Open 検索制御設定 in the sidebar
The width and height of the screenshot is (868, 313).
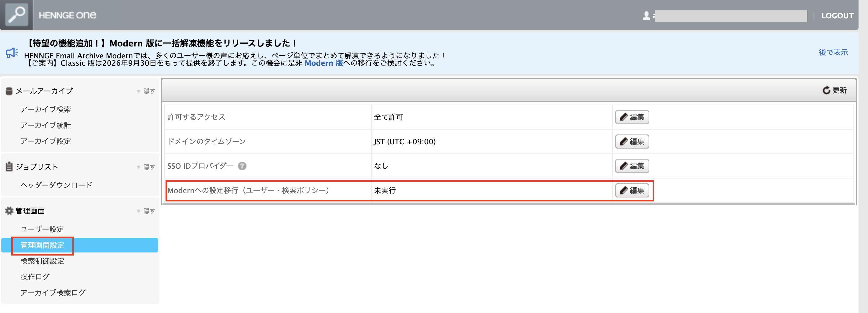click(42, 261)
